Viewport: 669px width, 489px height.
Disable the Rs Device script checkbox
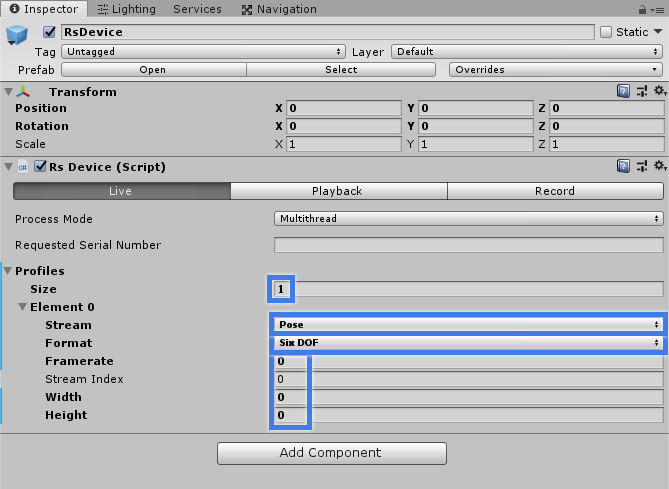[40, 166]
